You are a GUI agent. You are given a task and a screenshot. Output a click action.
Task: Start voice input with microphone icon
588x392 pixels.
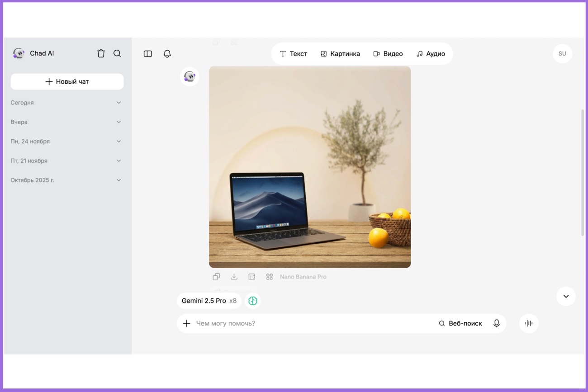[x=496, y=323]
